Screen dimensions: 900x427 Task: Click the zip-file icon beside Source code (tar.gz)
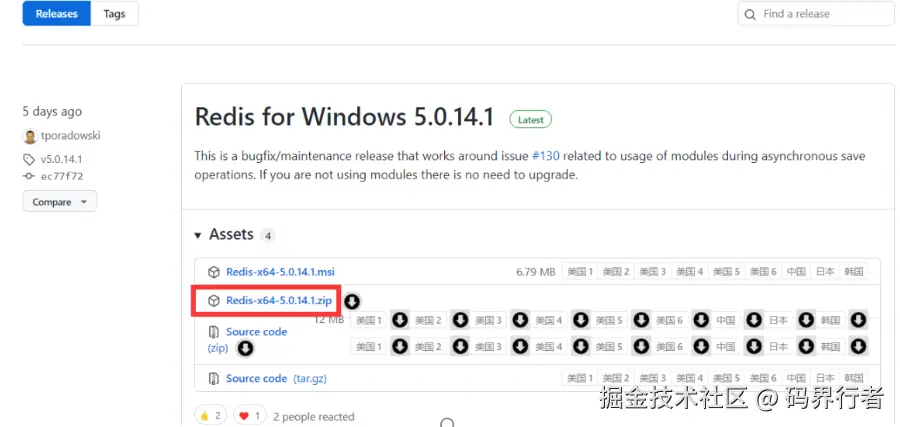214,378
